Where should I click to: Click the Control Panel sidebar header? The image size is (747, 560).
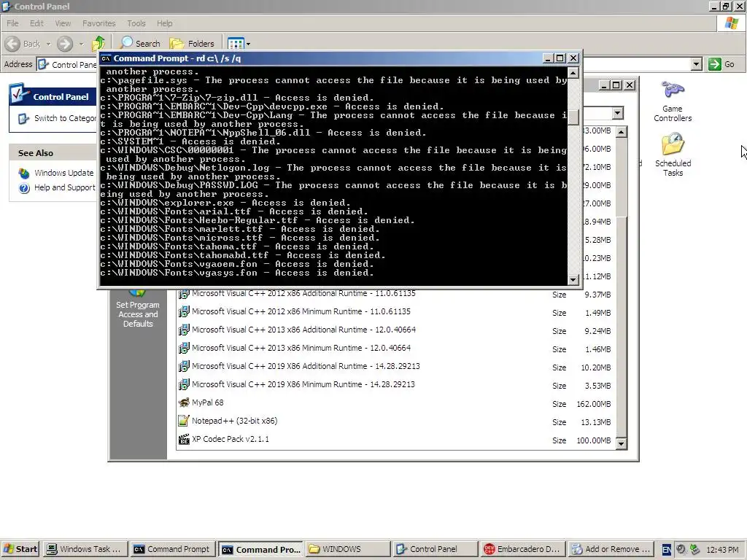click(53, 96)
